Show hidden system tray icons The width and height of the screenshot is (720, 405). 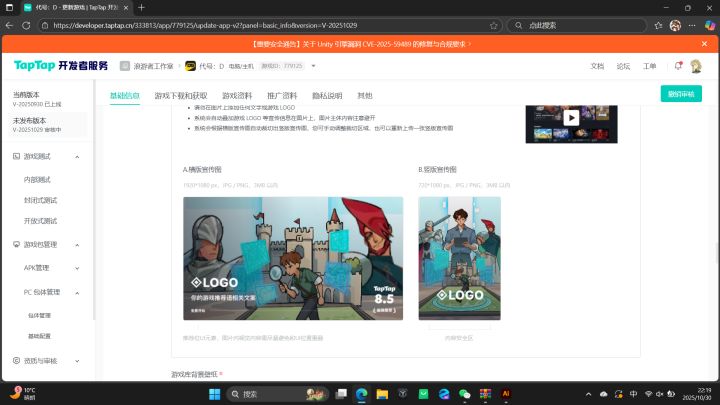(x=588, y=394)
